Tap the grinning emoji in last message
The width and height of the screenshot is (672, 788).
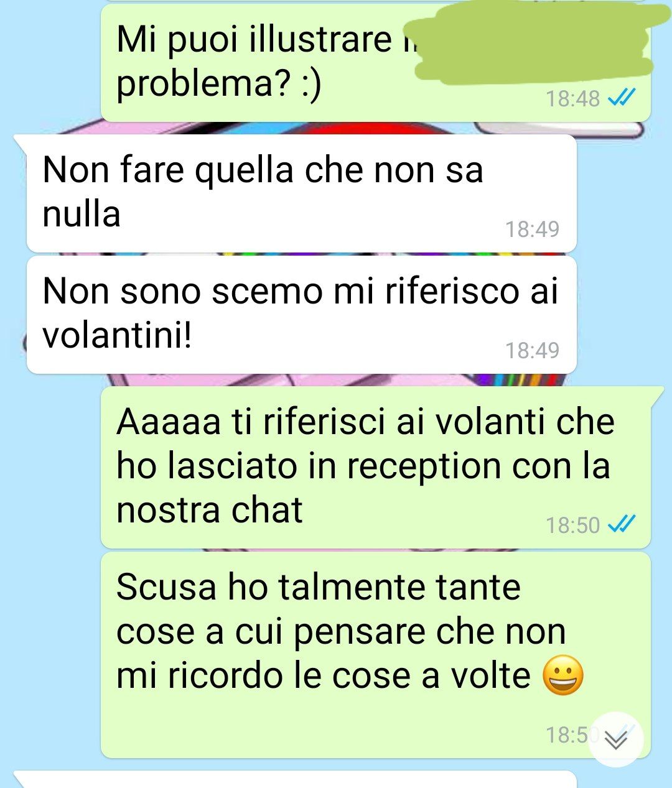click(564, 676)
